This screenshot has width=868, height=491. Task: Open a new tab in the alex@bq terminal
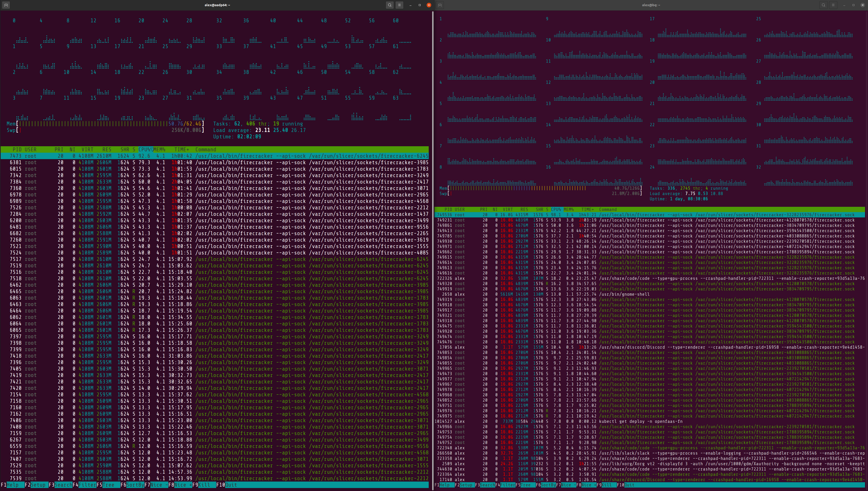[x=440, y=5]
